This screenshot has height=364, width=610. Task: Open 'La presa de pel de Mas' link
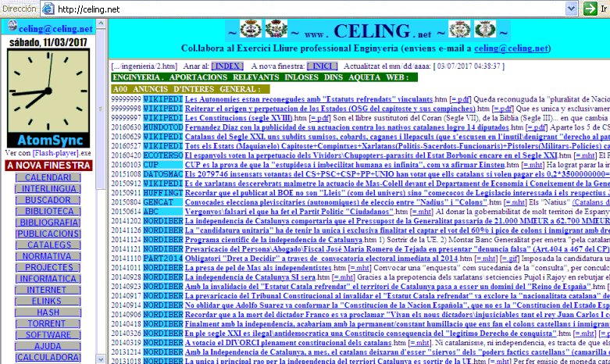tap(258, 268)
